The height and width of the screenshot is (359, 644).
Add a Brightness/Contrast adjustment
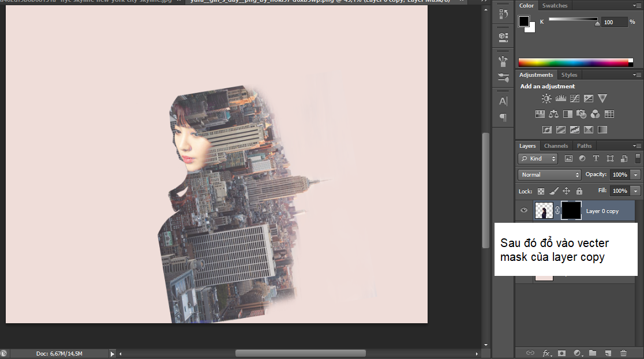(546, 99)
